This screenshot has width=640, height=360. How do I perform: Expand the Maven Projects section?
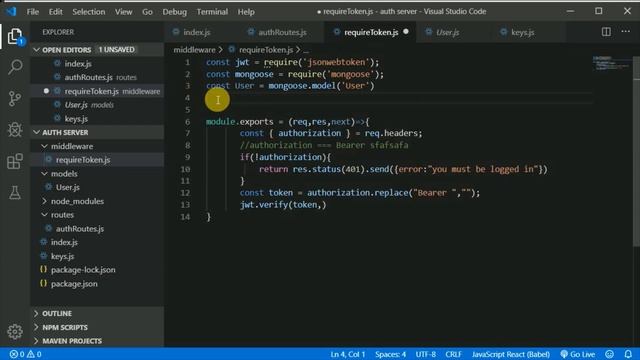[x=98, y=341]
